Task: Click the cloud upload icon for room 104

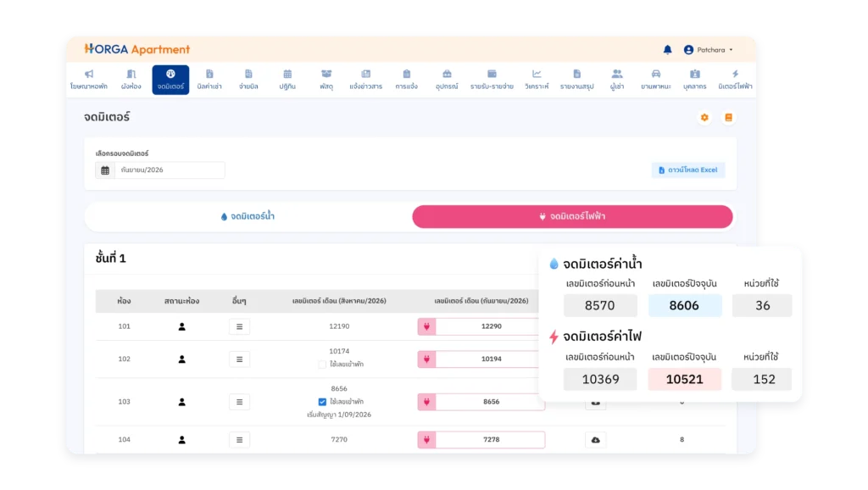Action: (596, 440)
